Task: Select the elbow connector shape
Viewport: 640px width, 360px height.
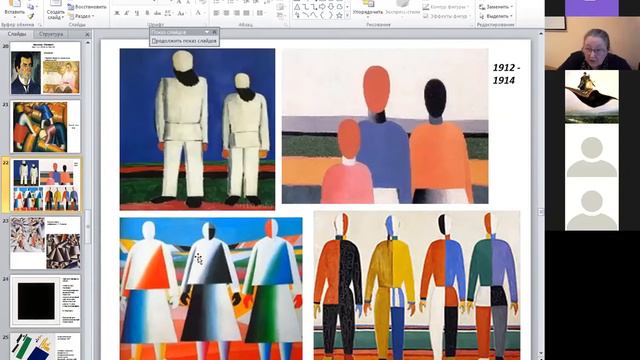Action: point(305,7)
